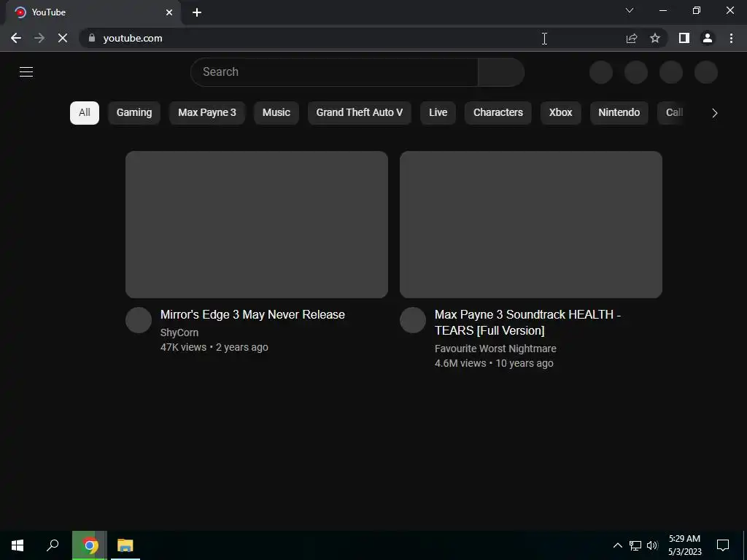Select the Nintendo filter chip
The width and height of the screenshot is (747, 560).
click(619, 113)
